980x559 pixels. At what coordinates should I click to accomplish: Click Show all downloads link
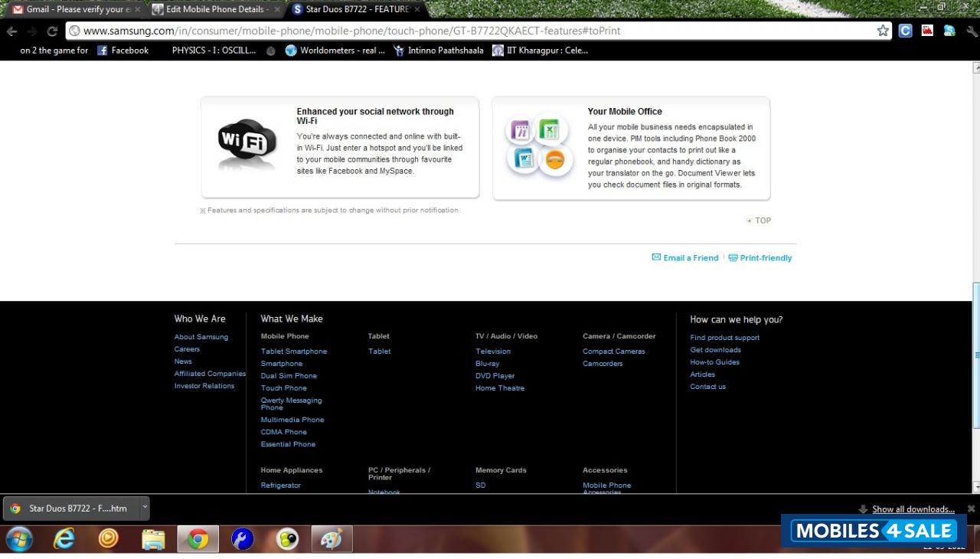[913, 509]
